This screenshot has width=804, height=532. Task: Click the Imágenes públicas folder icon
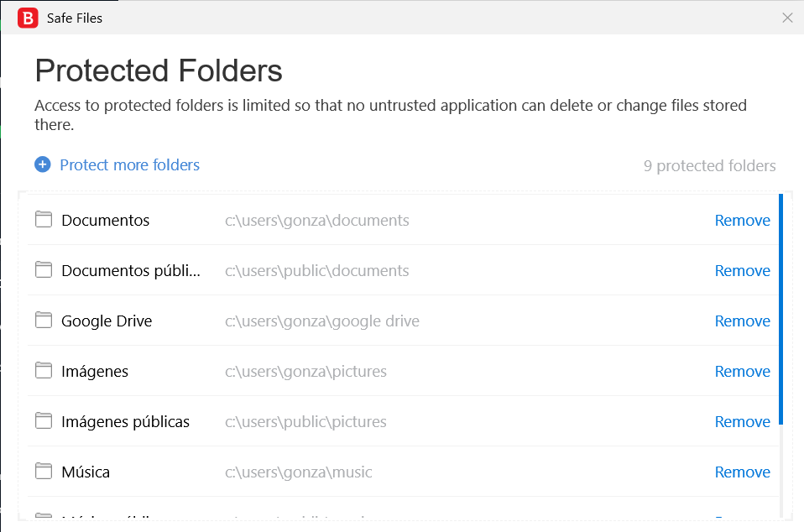tap(44, 421)
